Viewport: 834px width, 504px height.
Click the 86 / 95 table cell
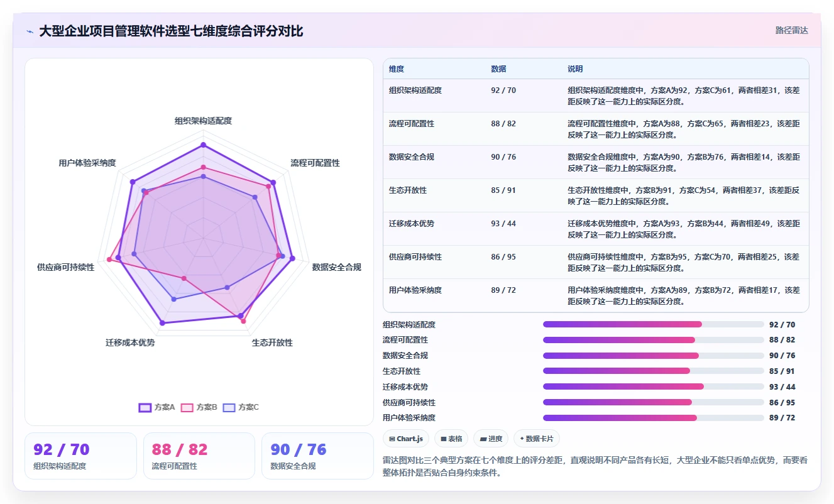tap(503, 257)
